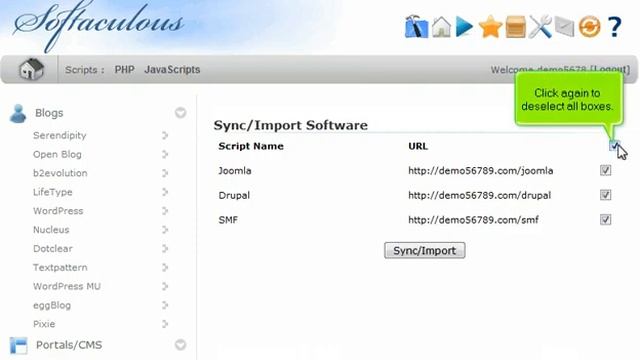Open the WordPress script link
The width and height of the screenshot is (640, 360).
(58, 211)
